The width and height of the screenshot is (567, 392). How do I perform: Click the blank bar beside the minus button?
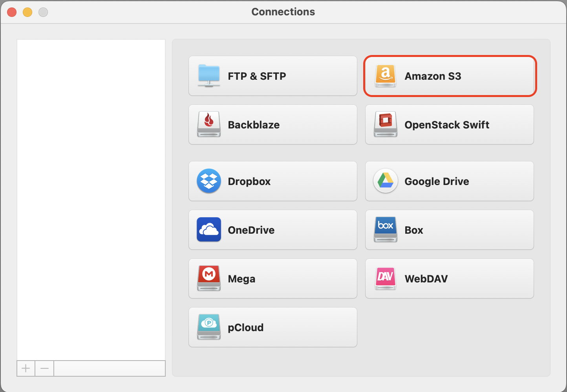pyautogui.click(x=109, y=368)
